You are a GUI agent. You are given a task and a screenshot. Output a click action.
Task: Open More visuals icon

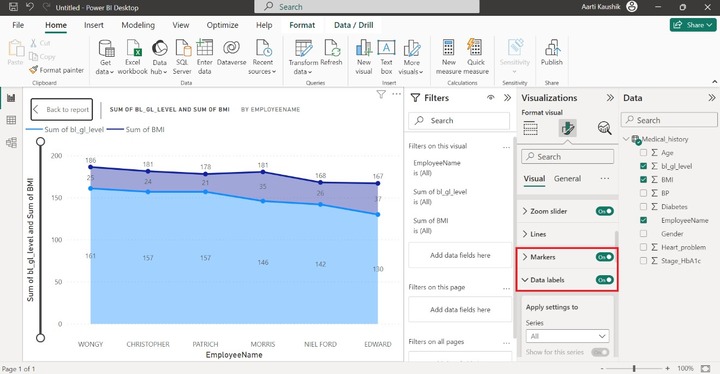[411, 48]
